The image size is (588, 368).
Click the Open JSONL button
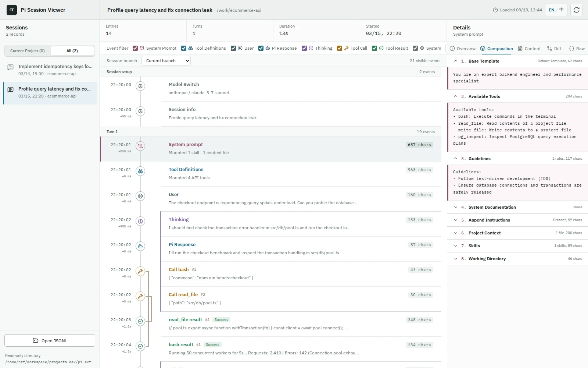50,340
